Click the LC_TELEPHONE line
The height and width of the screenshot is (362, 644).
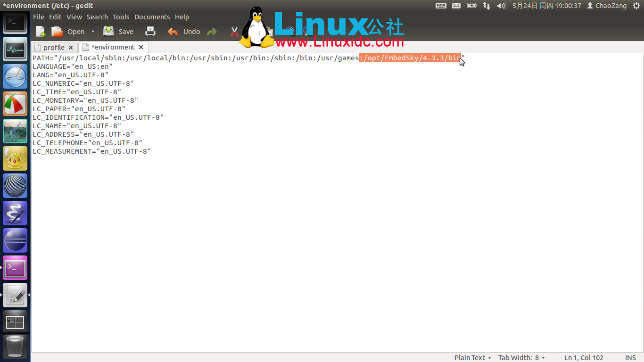click(87, 143)
